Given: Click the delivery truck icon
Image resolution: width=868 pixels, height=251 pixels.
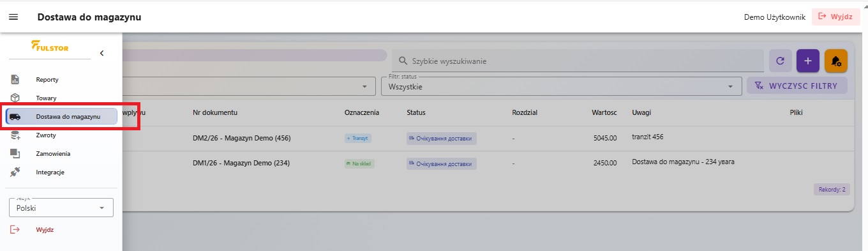Looking at the screenshot, I should click(x=15, y=117).
